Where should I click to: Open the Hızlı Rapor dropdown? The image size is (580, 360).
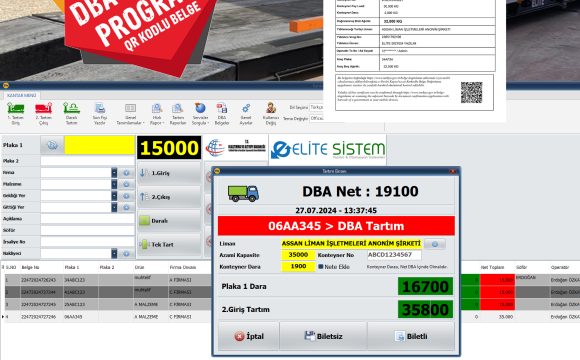[x=157, y=114]
